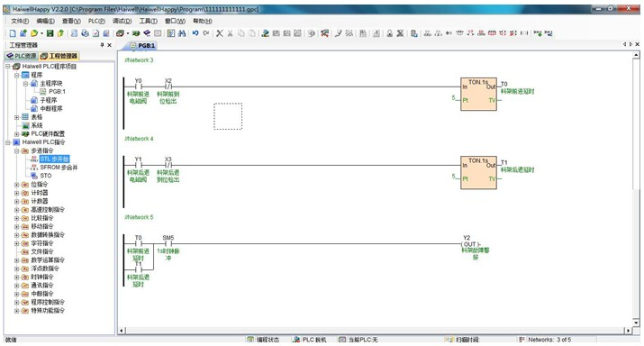Click the PGB:1 editor document tab
This screenshot has width=644, height=346.
(142, 46)
